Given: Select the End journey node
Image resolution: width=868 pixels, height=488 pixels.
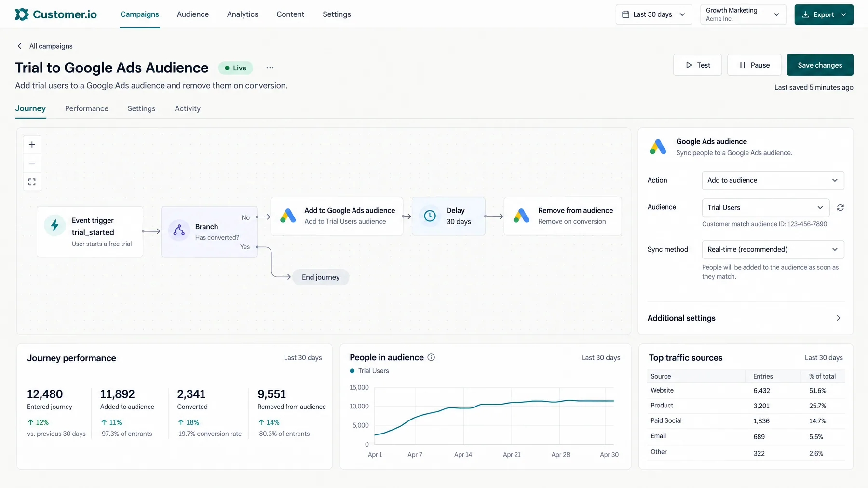Looking at the screenshot, I should pyautogui.click(x=321, y=277).
